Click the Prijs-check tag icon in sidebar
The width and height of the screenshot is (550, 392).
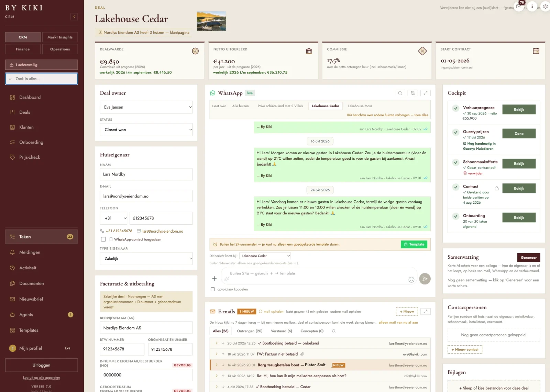tap(12, 157)
